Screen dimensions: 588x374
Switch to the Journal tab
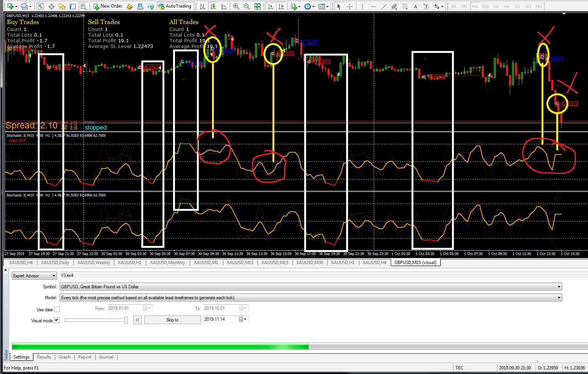106,357
